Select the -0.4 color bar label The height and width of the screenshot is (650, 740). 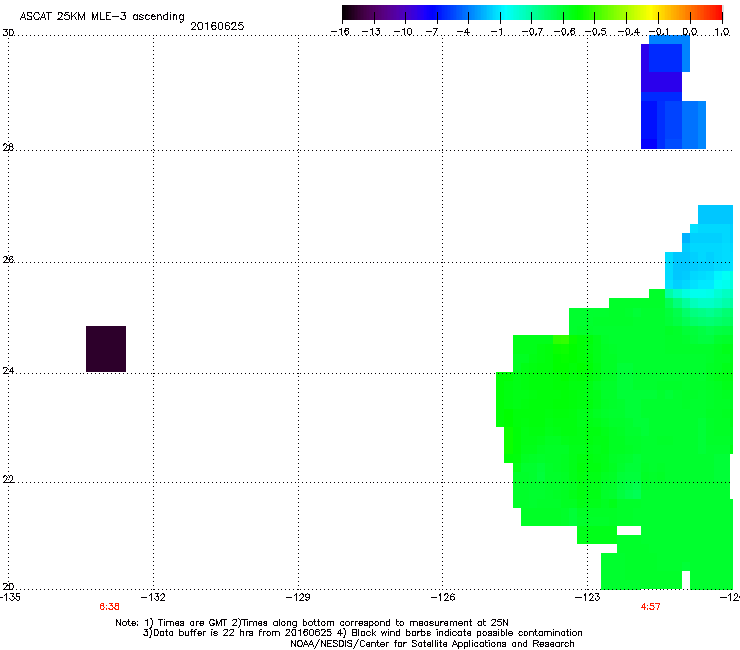click(629, 32)
